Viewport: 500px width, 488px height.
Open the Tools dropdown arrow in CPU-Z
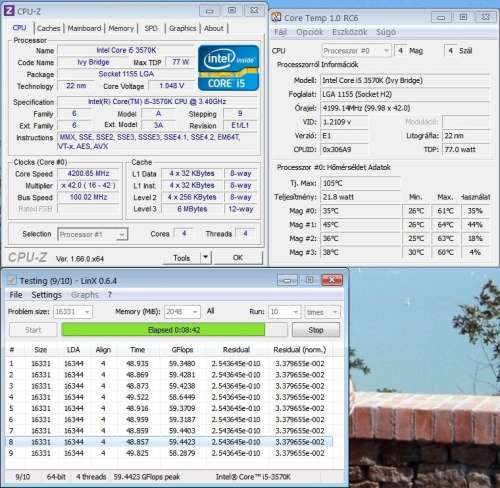[206, 257]
